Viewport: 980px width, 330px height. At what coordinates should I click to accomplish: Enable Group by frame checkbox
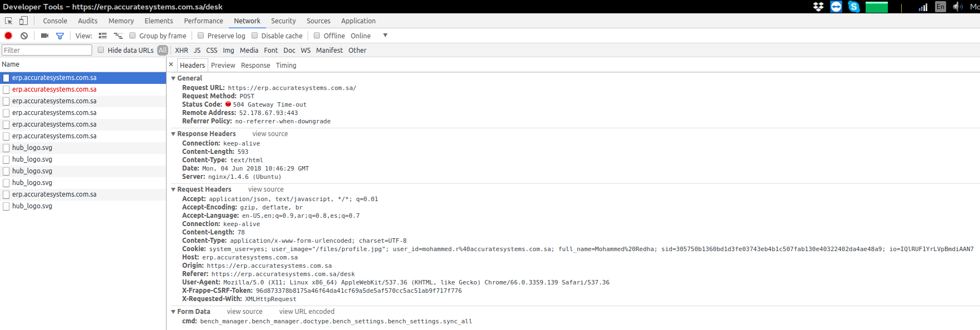click(132, 36)
